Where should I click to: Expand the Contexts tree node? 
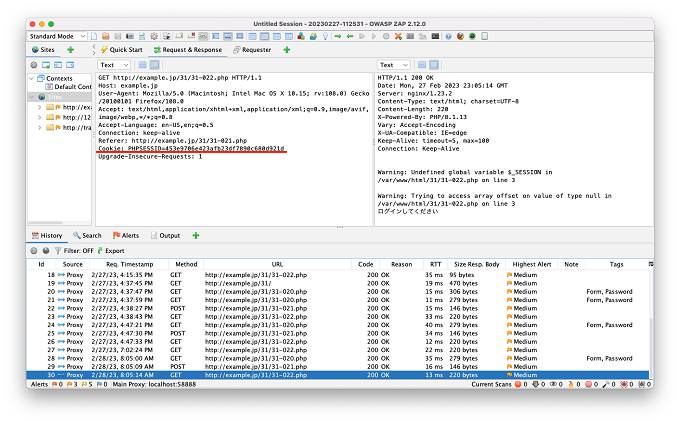tap(32, 79)
